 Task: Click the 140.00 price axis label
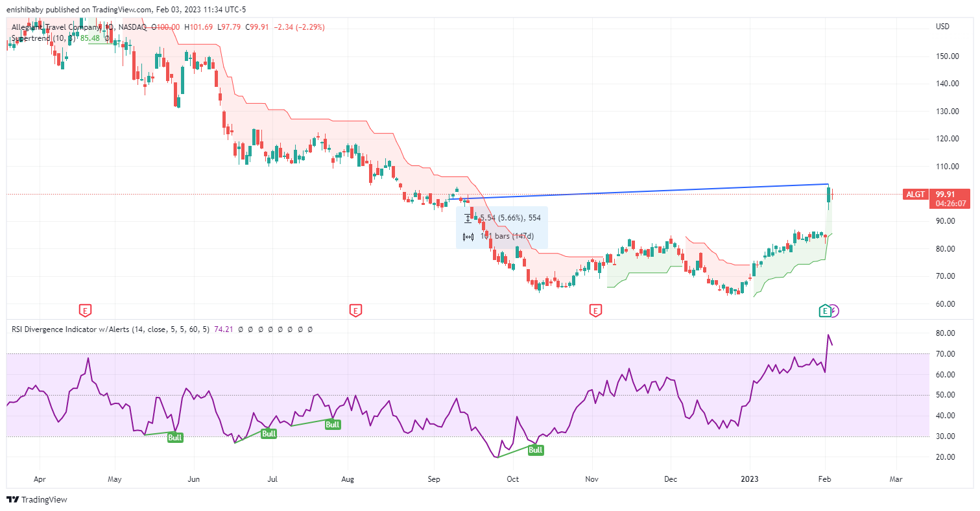tap(946, 84)
